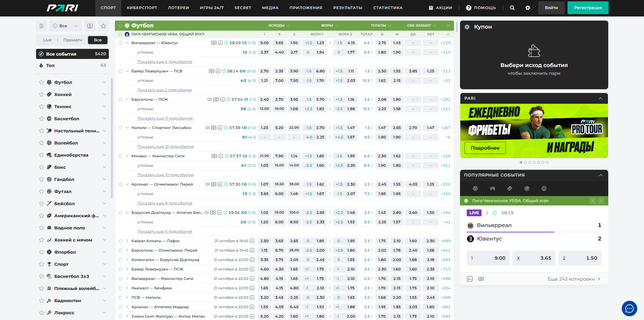Star the Барселона — ПСЖ match
The image size is (644, 320).
[x=120, y=100]
